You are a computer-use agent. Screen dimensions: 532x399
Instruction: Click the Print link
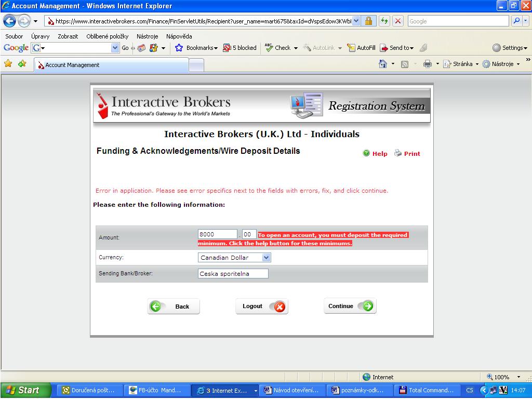point(407,153)
